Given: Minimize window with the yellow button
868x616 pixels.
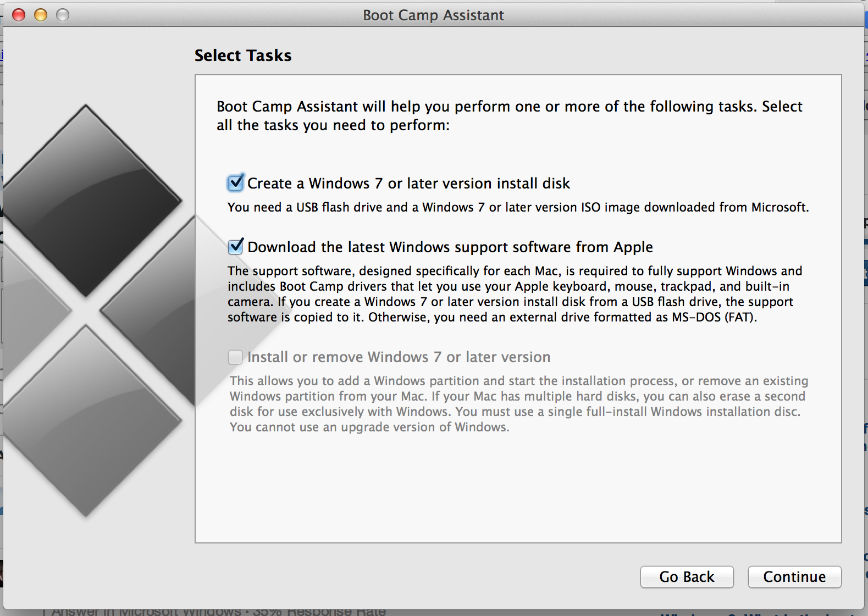Looking at the screenshot, I should 41,15.
